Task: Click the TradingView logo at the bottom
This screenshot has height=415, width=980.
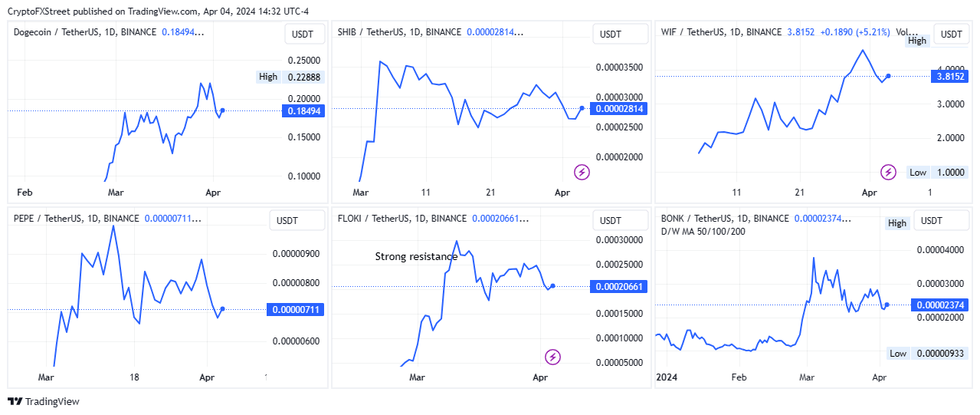Action: click(x=44, y=401)
